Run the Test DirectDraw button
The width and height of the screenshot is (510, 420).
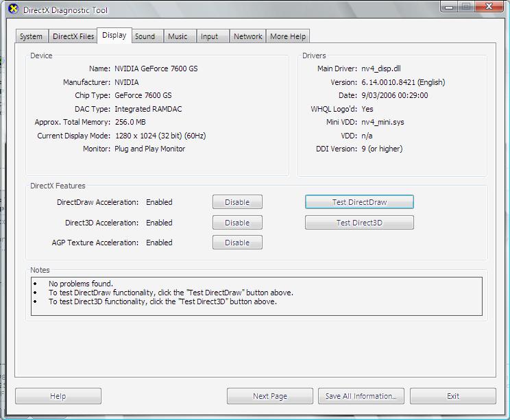pos(359,202)
